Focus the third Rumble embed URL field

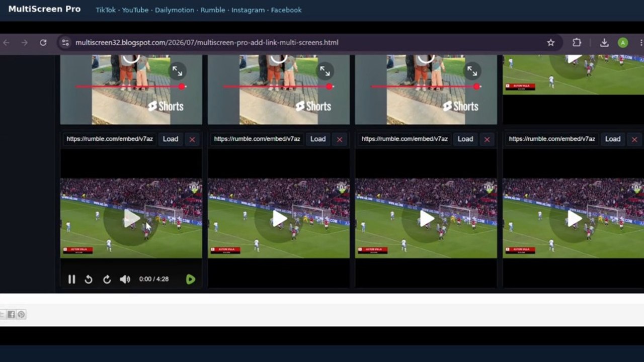[405, 139]
